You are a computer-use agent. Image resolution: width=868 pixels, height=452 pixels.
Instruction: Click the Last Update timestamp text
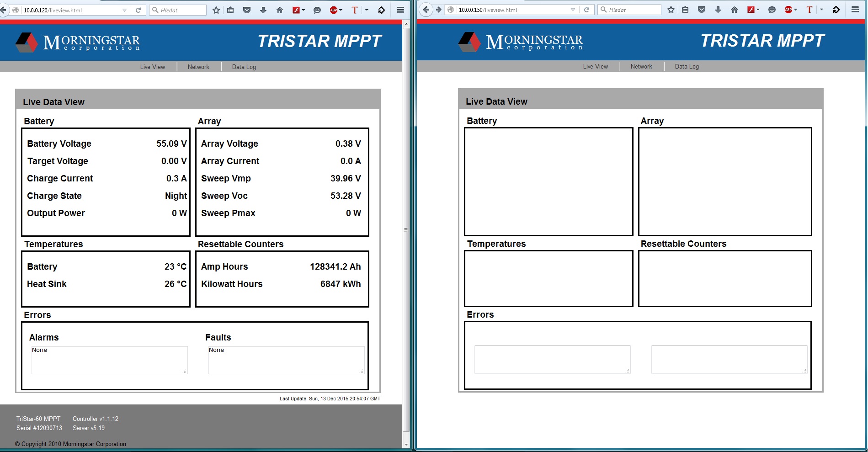[330, 399]
